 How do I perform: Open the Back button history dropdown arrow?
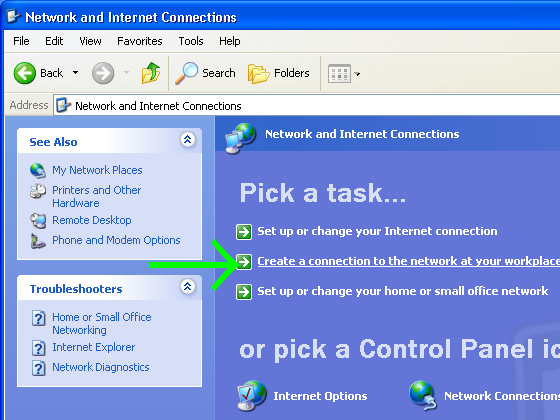click(75, 73)
